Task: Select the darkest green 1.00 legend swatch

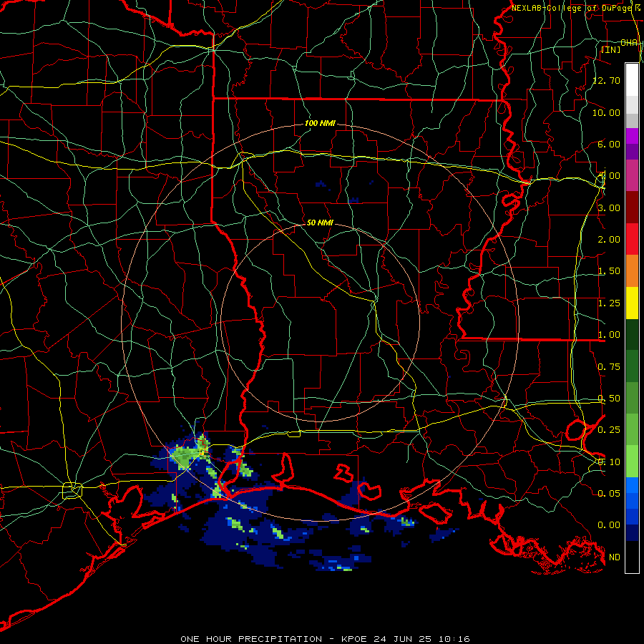Action: [632, 334]
